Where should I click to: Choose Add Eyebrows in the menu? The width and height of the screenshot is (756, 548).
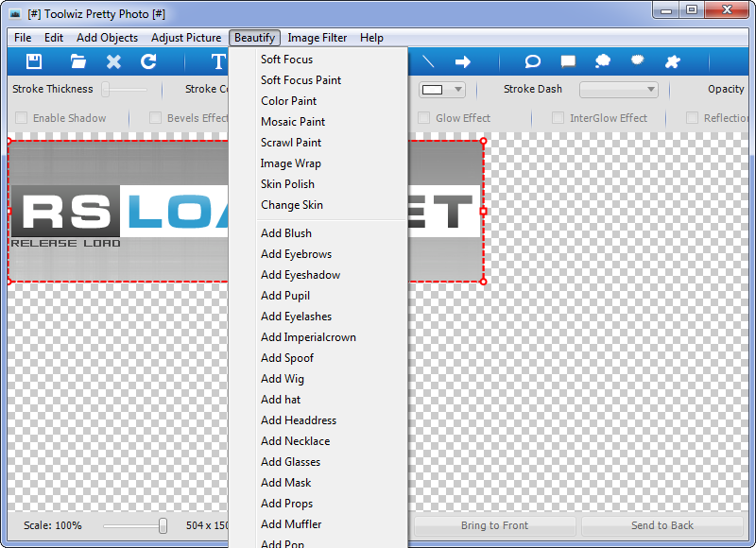point(318,254)
